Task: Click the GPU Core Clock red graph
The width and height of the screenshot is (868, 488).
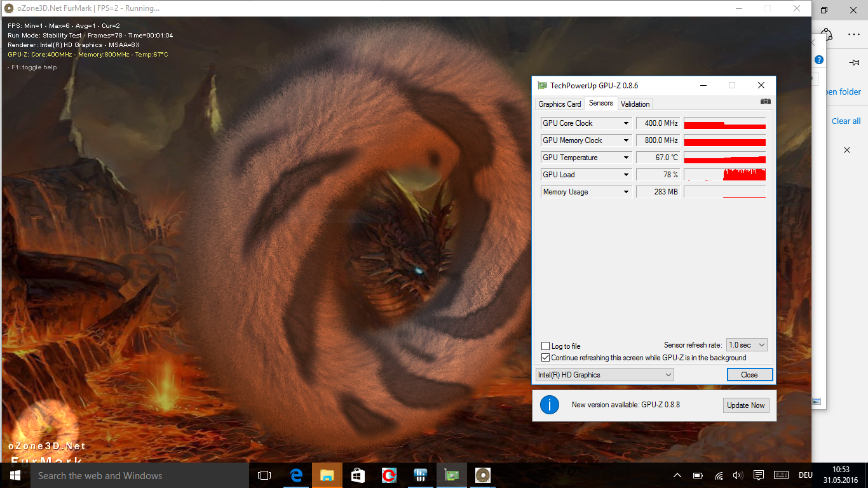Action: 725,123
